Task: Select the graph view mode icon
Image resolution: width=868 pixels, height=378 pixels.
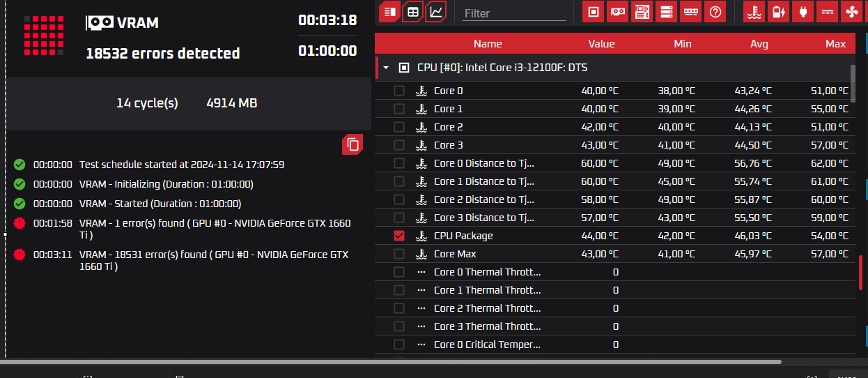Action: [436, 12]
